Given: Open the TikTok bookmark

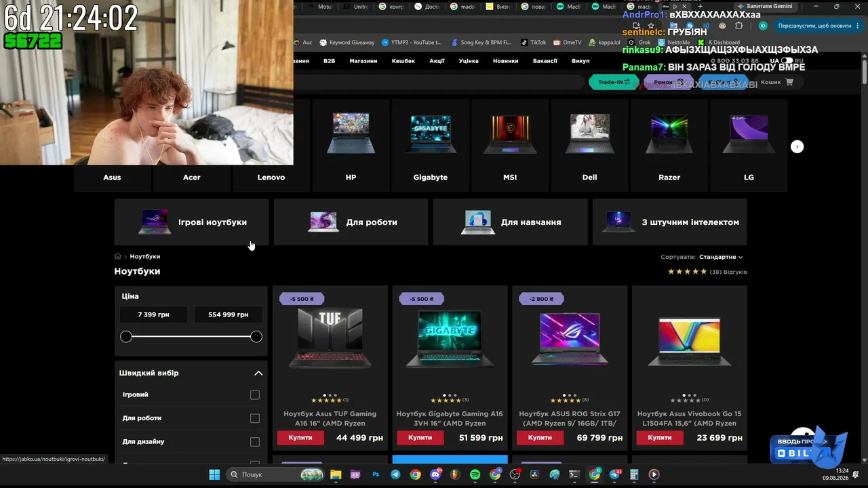Looking at the screenshot, I should coord(533,42).
